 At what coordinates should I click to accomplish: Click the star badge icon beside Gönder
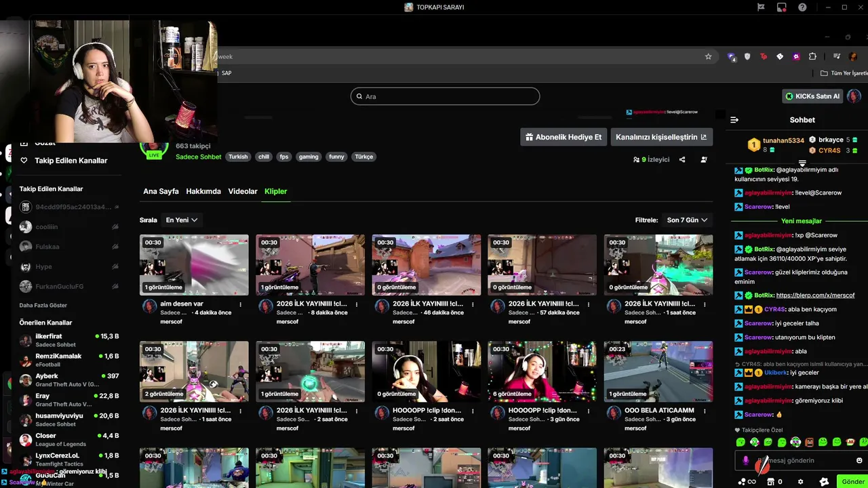click(824, 482)
